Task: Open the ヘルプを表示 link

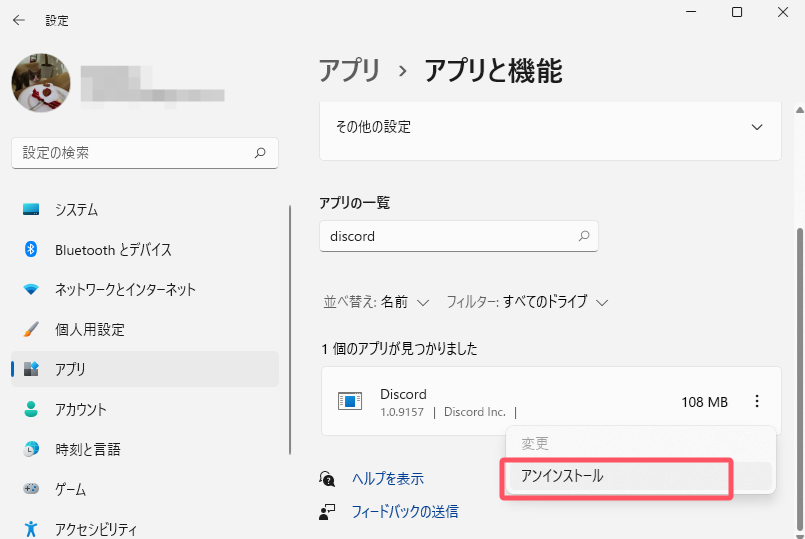Action: [x=387, y=479]
